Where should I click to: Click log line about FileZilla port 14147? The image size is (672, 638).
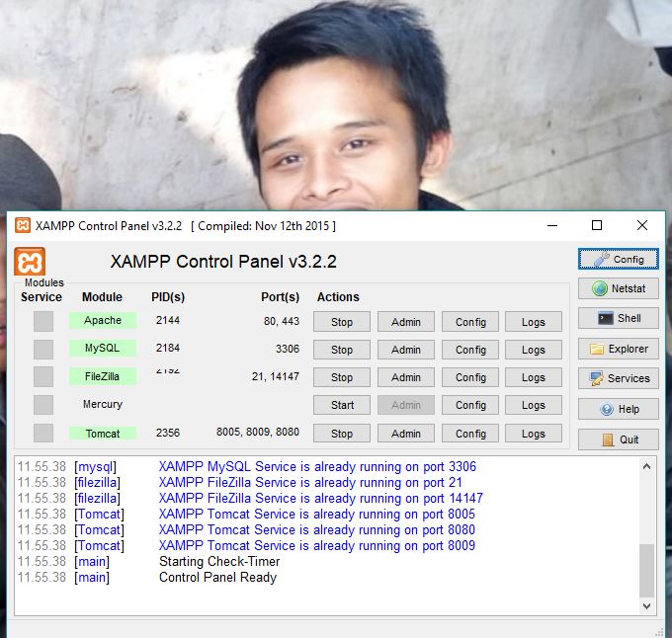pos(321,498)
